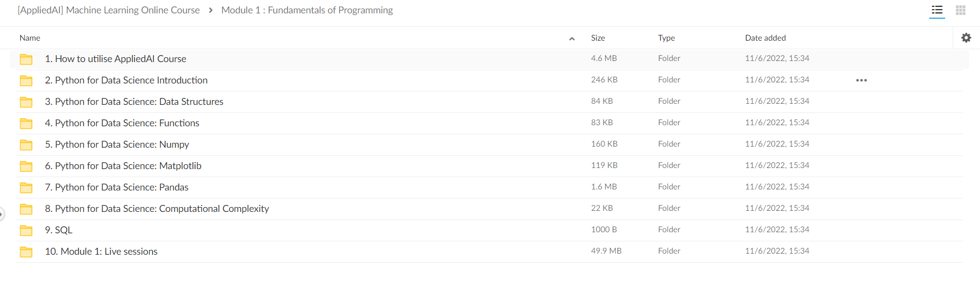
Task: Open three-dots menu for Python Introduction folder
Action: coord(861,80)
